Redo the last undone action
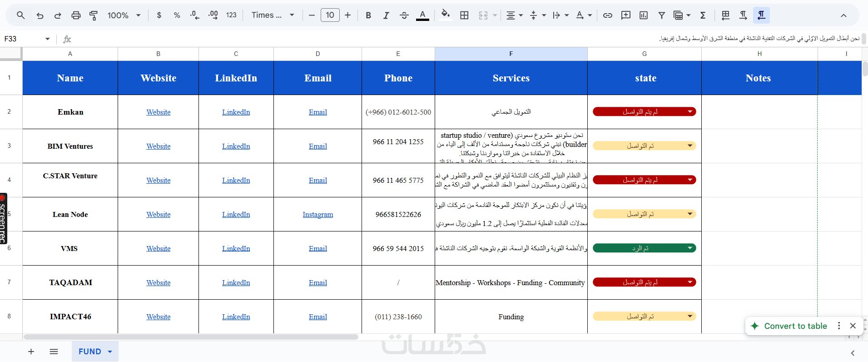Viewport: 868px width, 362px height. pyautogui.click(x=58, y=15)
